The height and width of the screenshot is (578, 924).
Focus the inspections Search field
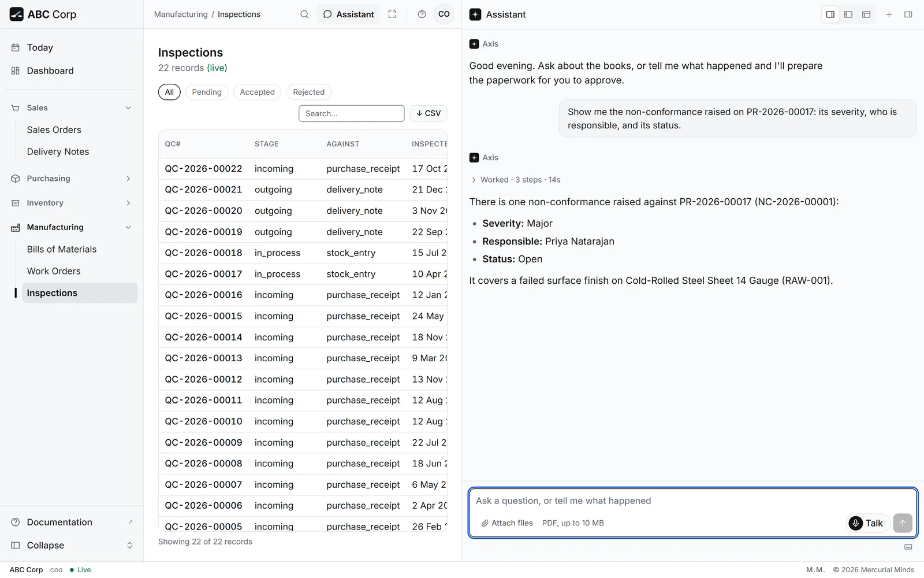point(351,113)
